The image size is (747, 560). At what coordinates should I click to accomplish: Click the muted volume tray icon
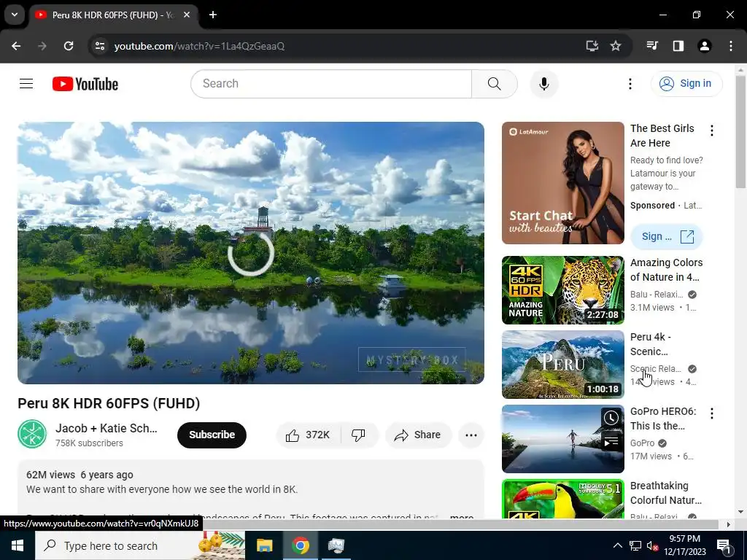tap(652, 545)
